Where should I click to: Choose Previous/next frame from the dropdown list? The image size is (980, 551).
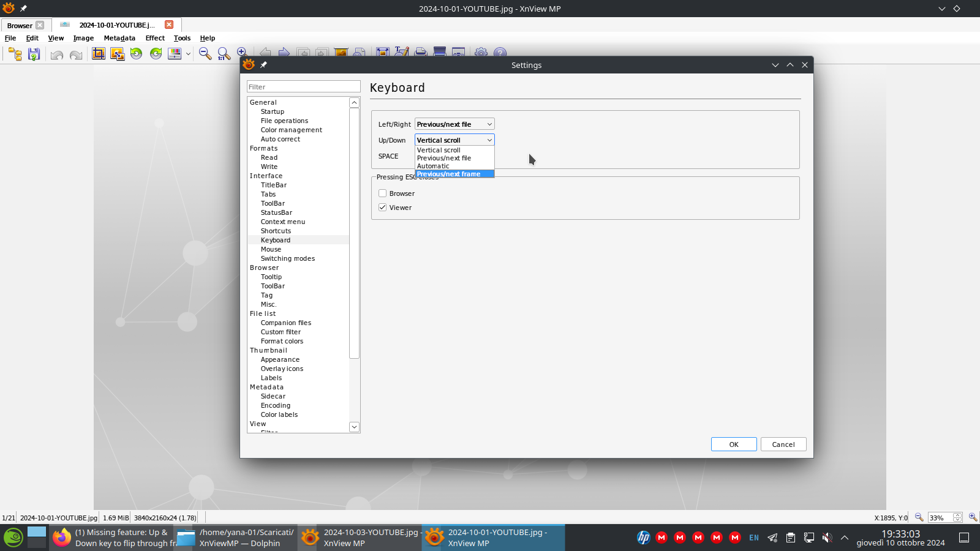point(454,174)
